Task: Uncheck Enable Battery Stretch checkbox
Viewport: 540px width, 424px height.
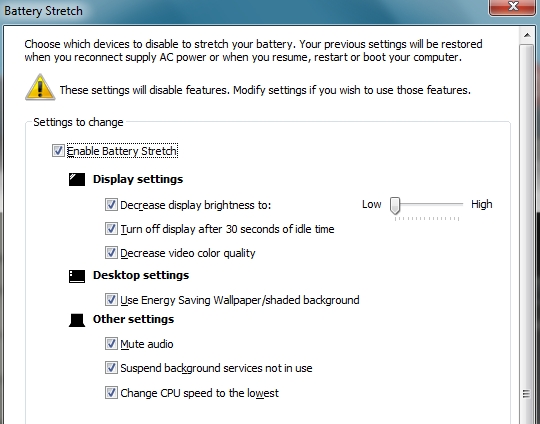Action: coord(58,151)
